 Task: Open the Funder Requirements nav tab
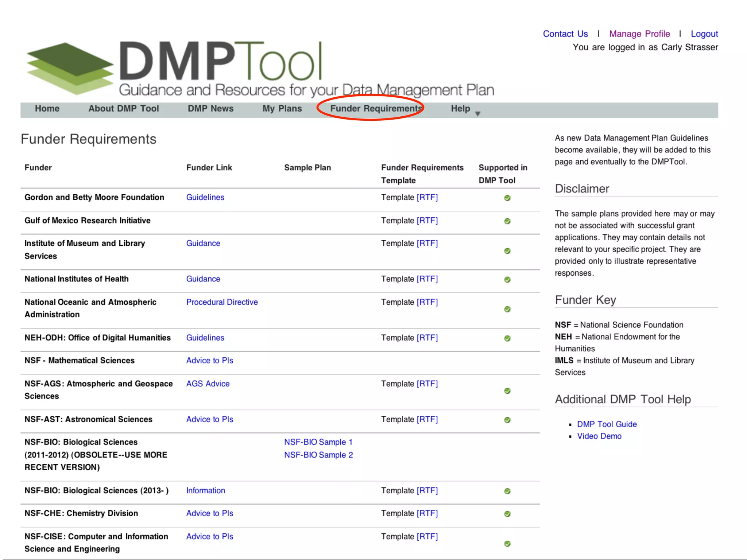[376, 109]
